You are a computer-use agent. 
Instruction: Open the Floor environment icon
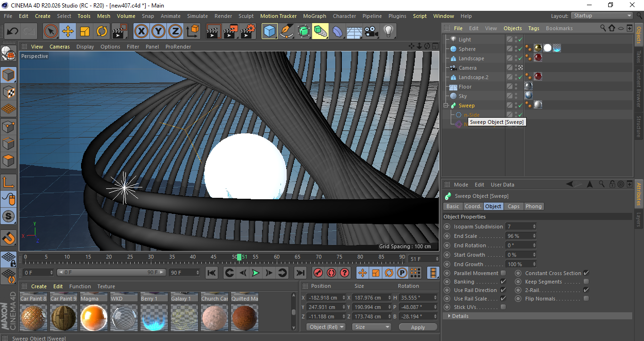point(355,32)
